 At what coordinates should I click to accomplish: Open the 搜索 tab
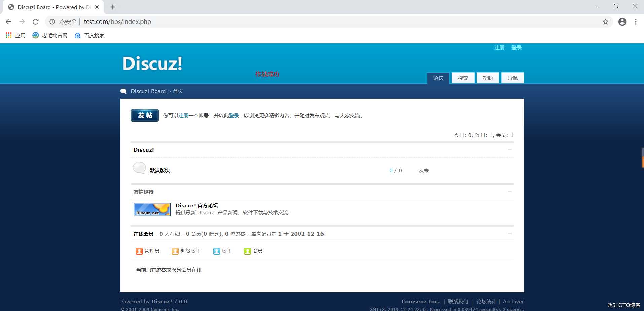pos(463,78)
